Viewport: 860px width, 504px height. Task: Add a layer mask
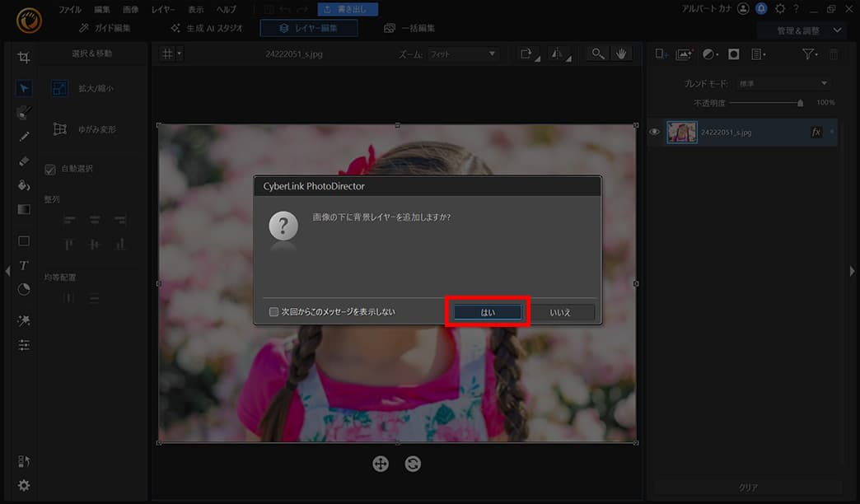tap(731, 54)
